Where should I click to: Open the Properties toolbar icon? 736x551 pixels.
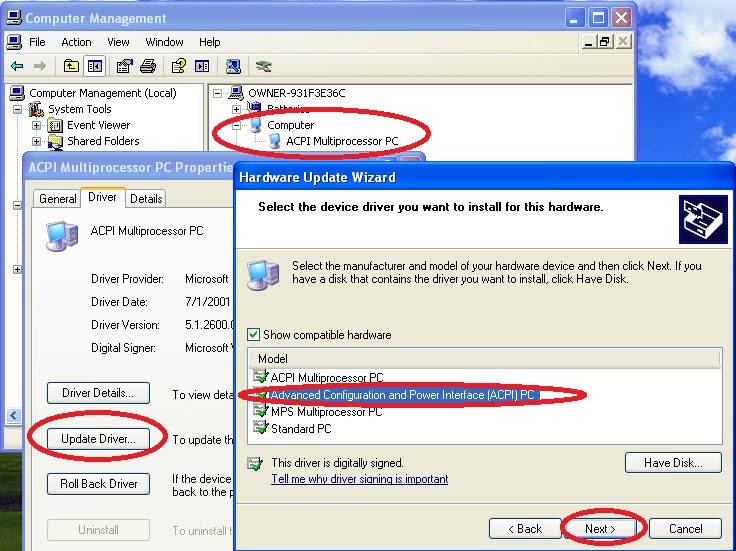[124, 66]
